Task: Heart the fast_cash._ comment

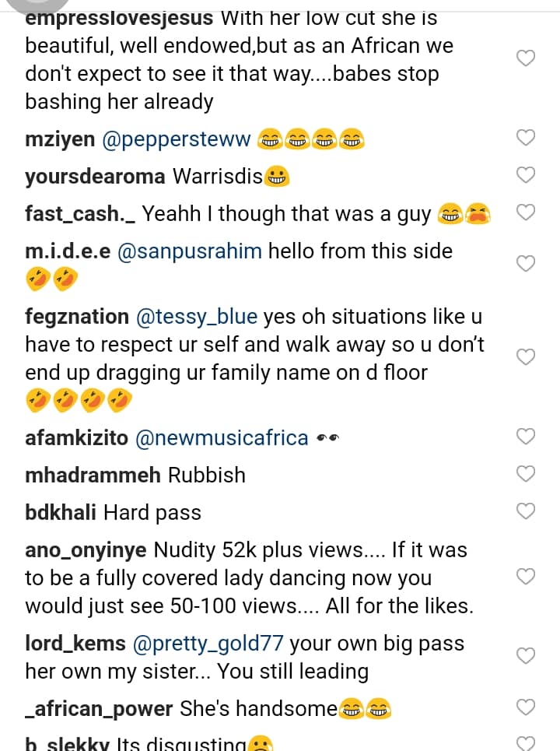Action: [527, 212]
